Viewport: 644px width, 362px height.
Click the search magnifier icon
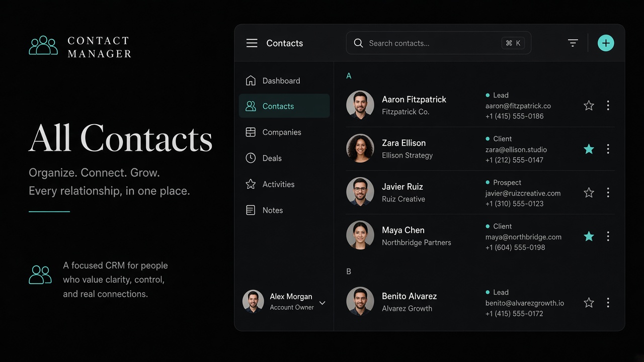tap(358, 43)
